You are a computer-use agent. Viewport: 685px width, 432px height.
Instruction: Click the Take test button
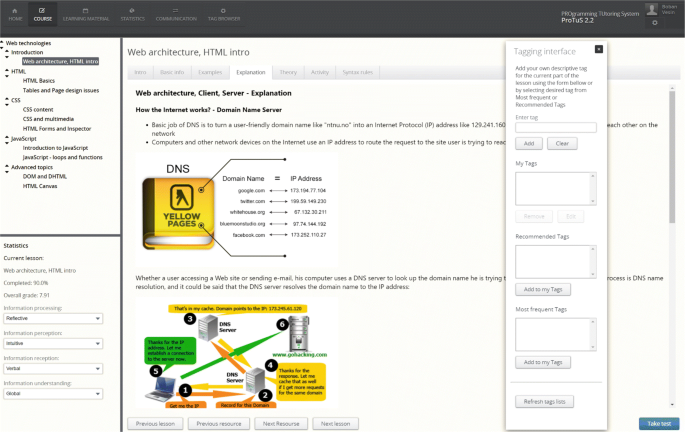[x=659, y=424]
